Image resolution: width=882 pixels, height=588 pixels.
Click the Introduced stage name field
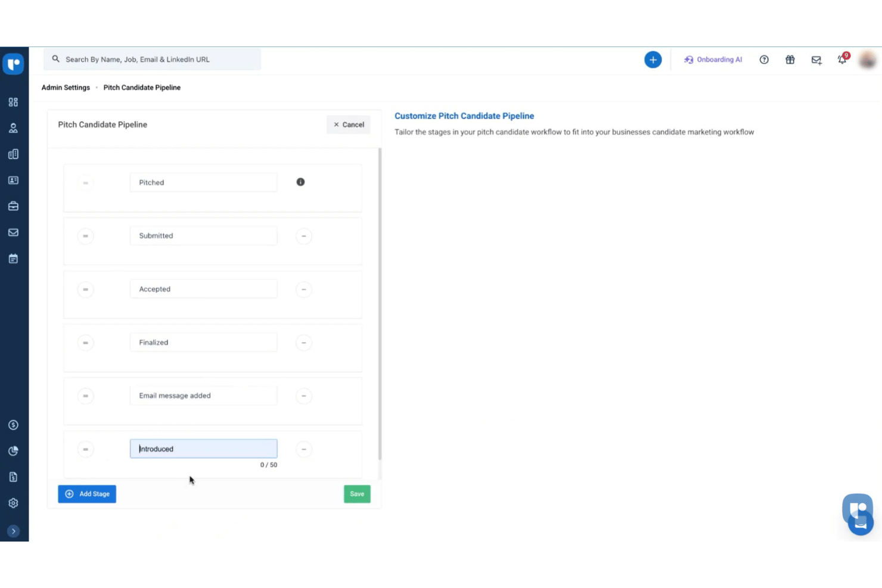coord(203,449)
